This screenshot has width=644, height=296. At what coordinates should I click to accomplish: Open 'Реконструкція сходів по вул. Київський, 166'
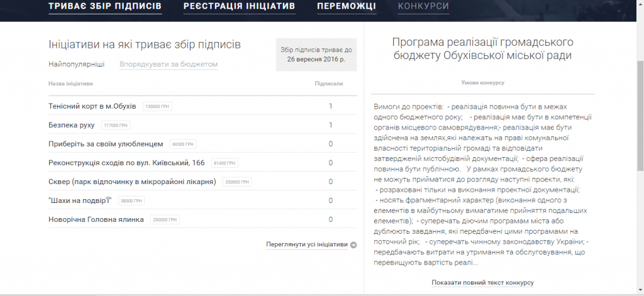126,163
